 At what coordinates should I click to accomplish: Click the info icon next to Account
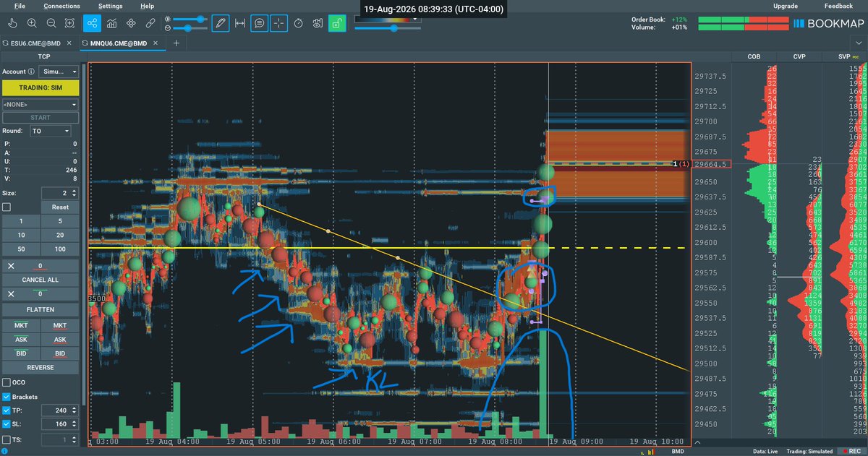[x=31, y=72]
